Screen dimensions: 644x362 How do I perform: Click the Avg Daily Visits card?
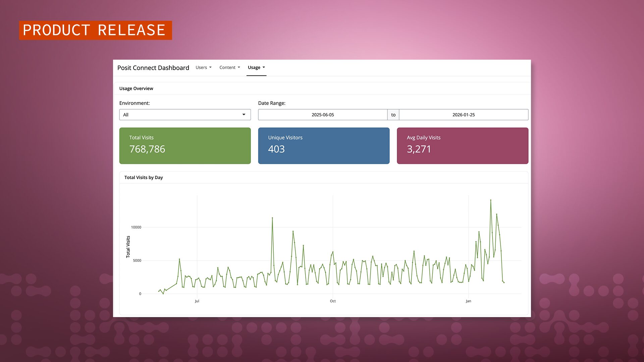click(x=462, y=145)
